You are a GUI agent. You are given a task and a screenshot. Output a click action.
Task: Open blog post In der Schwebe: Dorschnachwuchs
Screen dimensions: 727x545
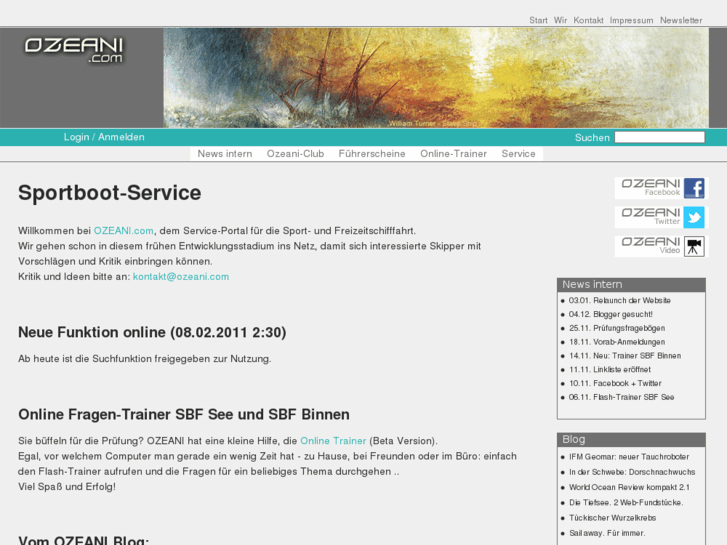(x=632, y=472)
